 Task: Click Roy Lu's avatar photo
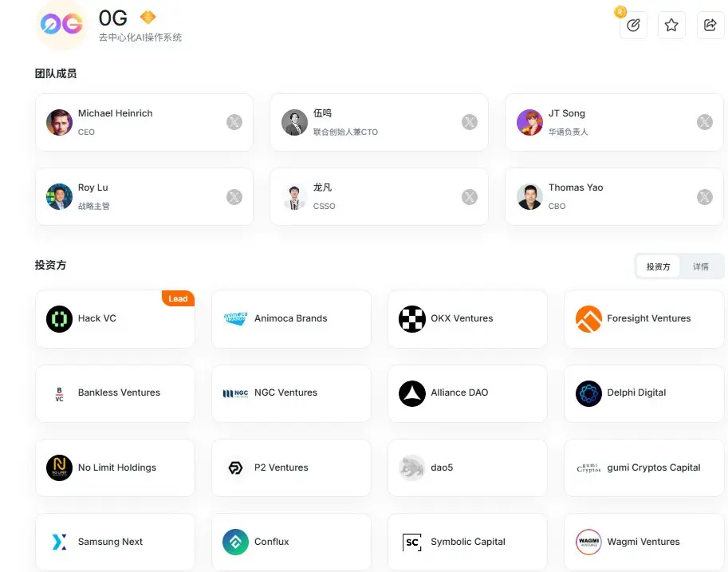tap(60, 196)
